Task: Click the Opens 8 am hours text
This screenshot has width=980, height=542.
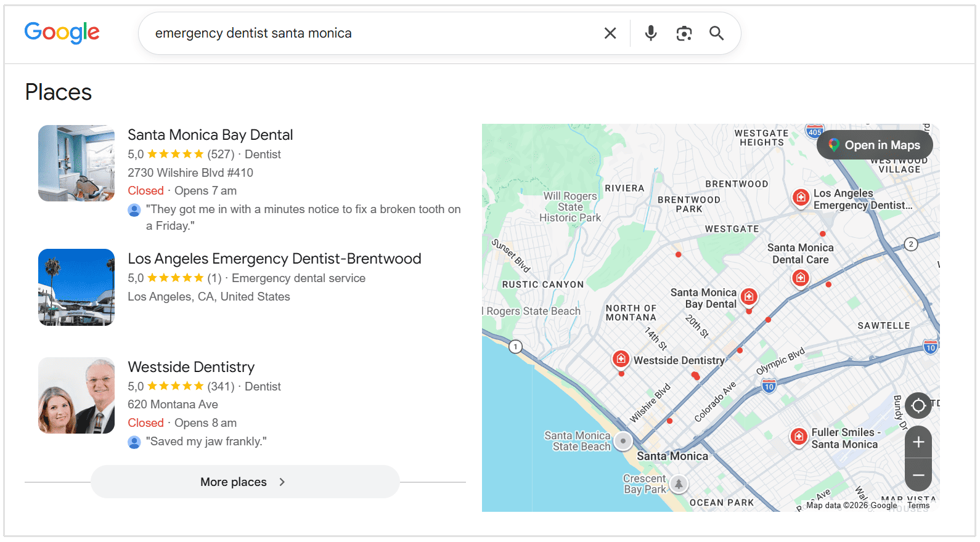Action: (x=205, y=423)
